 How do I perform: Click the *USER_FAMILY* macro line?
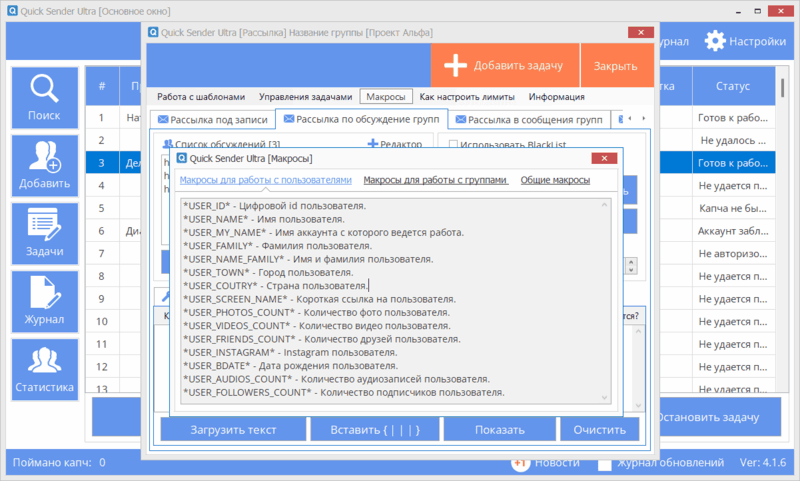tap(278, 246)
